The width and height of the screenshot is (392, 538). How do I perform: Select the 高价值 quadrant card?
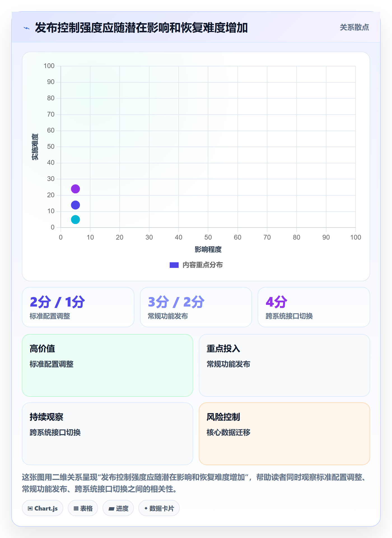(108, 365)
